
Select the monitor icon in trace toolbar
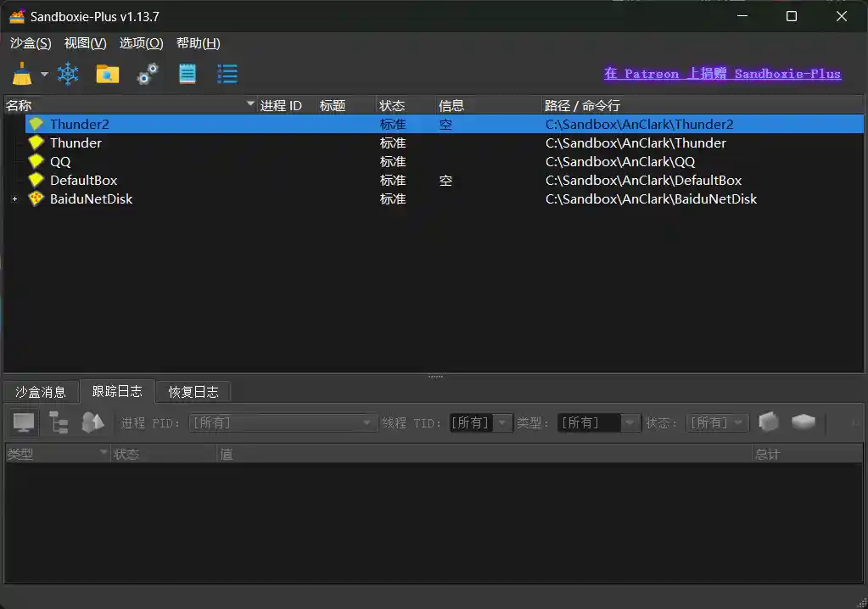click(23, 422)
